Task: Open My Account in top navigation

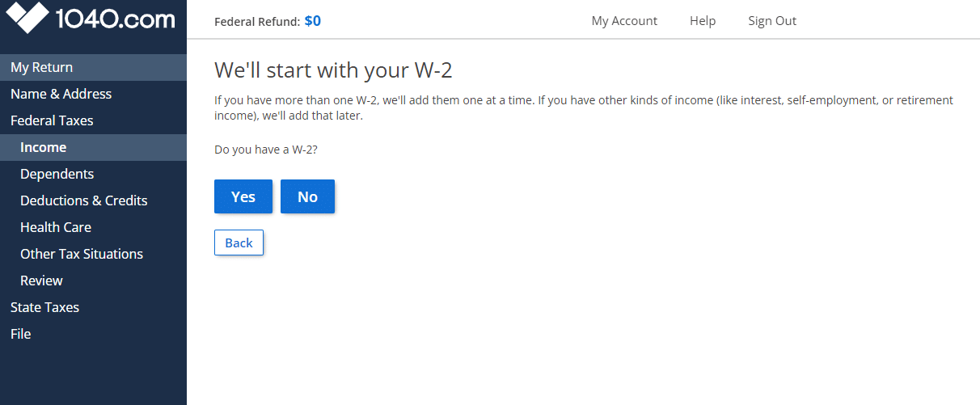Action: pyautogui.click(x=624, y=21)
